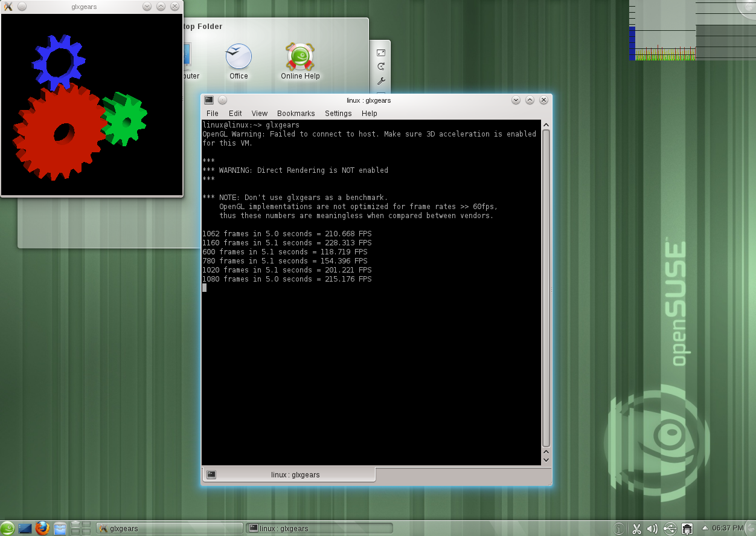This screenshot has width=756, height=536.
Task: Click the volume speaker tray icon
Action: [652, 529]
